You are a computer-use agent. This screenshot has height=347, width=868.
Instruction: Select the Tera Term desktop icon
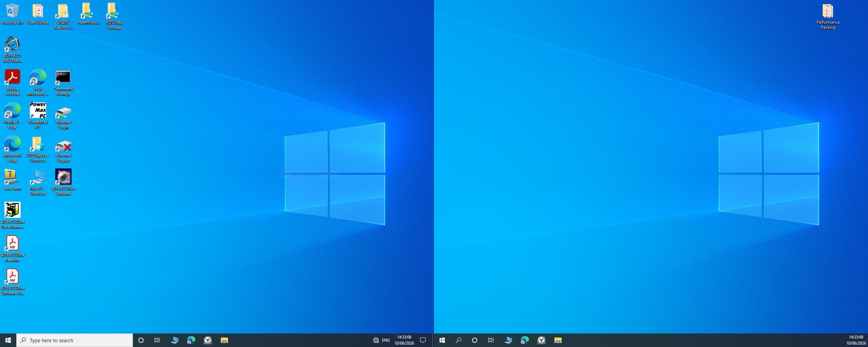coord(13,180)
